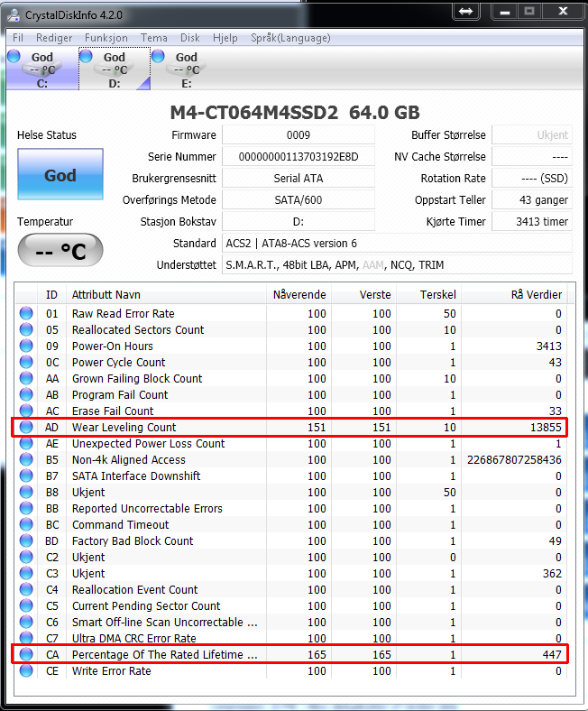The height and width of the screenshot is (711, 588).
Task: Open the Tema menu
Action: coord(153,38)
